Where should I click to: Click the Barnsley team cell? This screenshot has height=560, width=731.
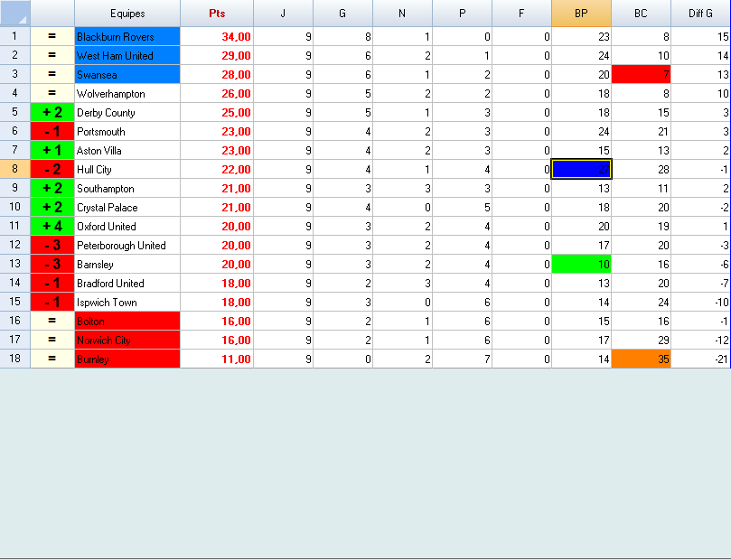(x=127, y=264)
